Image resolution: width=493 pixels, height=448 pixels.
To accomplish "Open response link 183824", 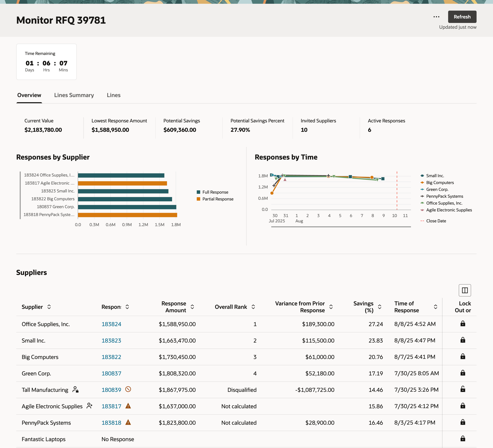I will coord(111,324).
